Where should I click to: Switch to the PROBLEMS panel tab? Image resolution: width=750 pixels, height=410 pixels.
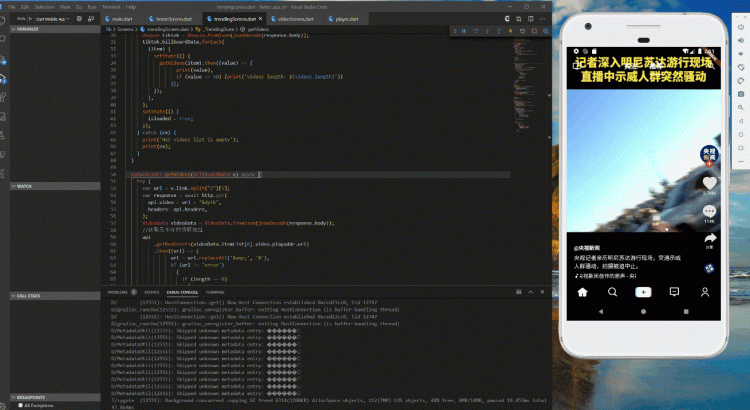119,291
